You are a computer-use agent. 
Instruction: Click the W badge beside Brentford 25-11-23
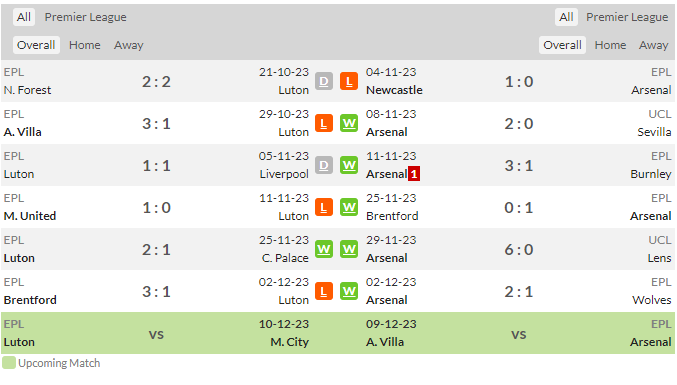(x=349, y=207)
